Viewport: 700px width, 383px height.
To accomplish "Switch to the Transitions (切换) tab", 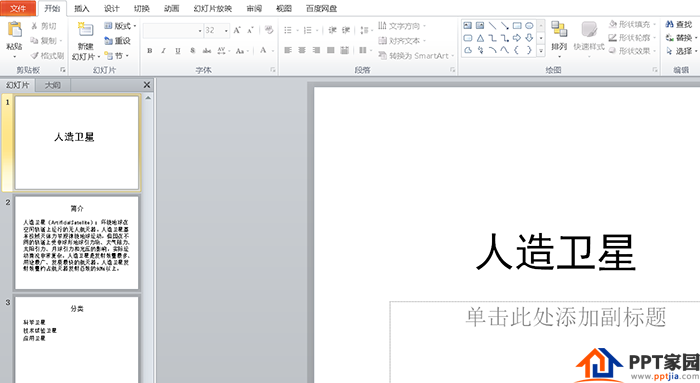I will (x=142, y=8).
